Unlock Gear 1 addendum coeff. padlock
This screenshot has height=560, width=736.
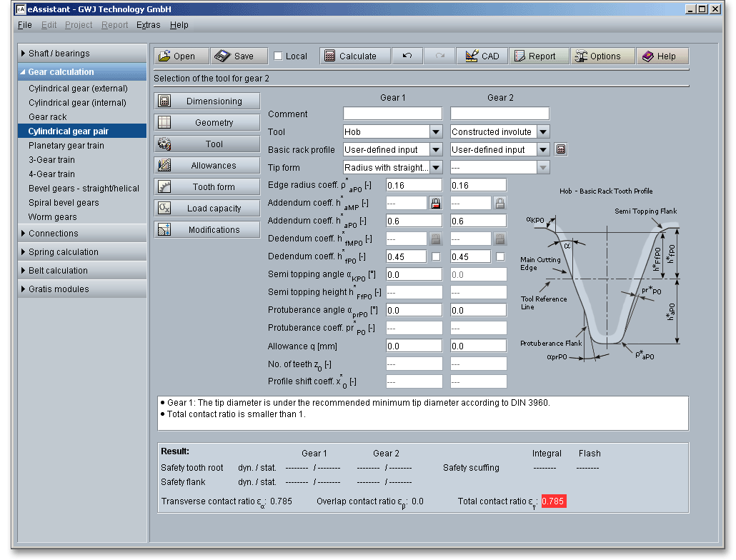[x=434, y=204]
